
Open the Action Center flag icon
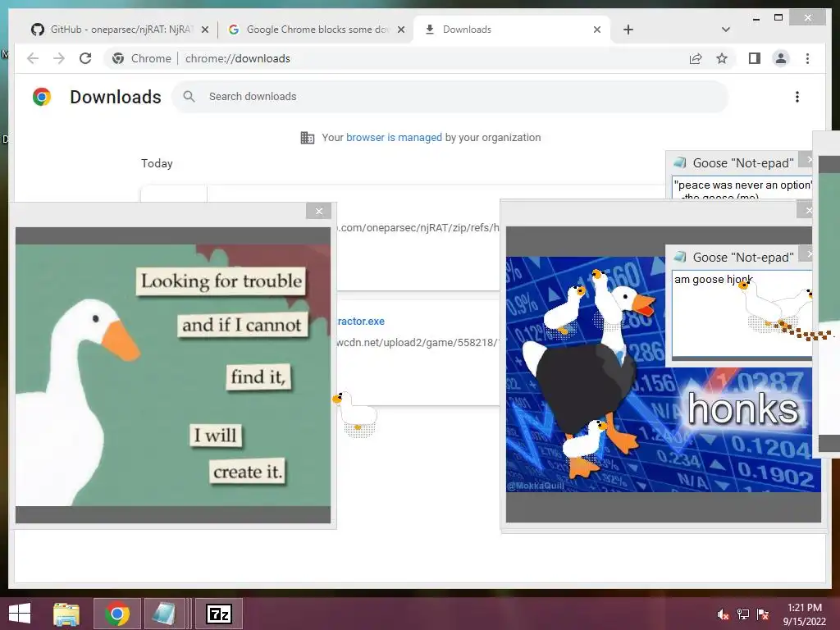click(x=762, y=614)
